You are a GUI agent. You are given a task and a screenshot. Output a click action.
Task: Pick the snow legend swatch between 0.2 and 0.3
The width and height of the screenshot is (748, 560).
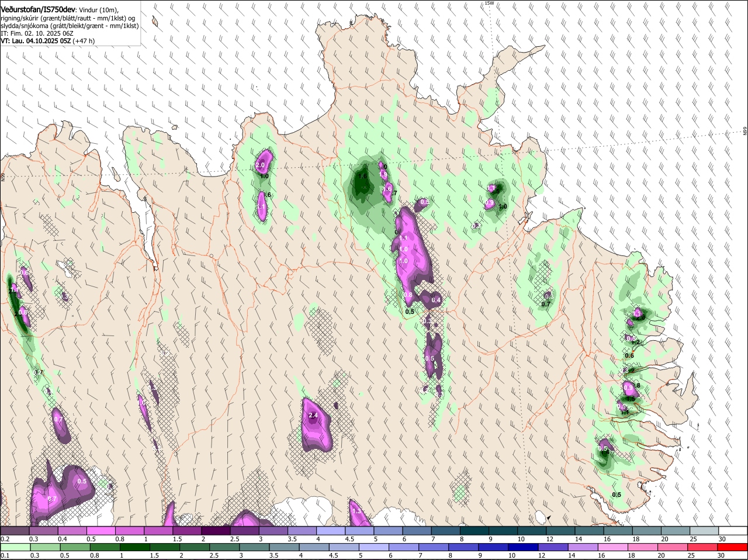[15, 530]
